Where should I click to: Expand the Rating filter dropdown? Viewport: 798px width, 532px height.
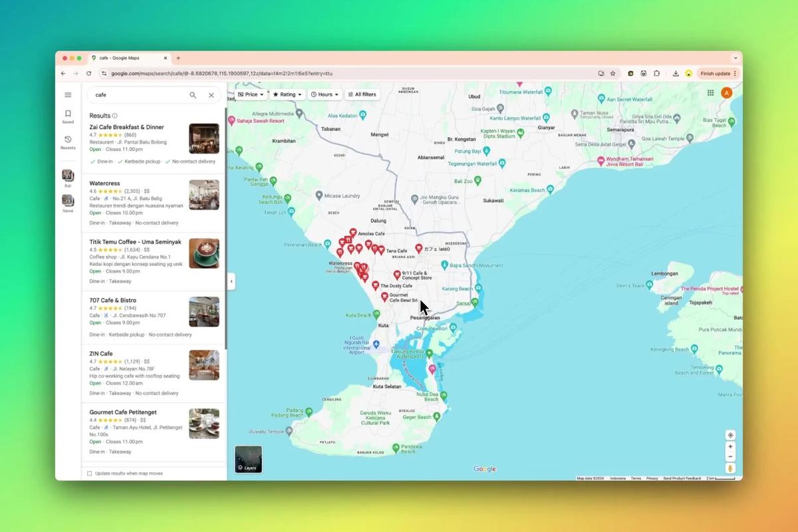tap(287, 94)
